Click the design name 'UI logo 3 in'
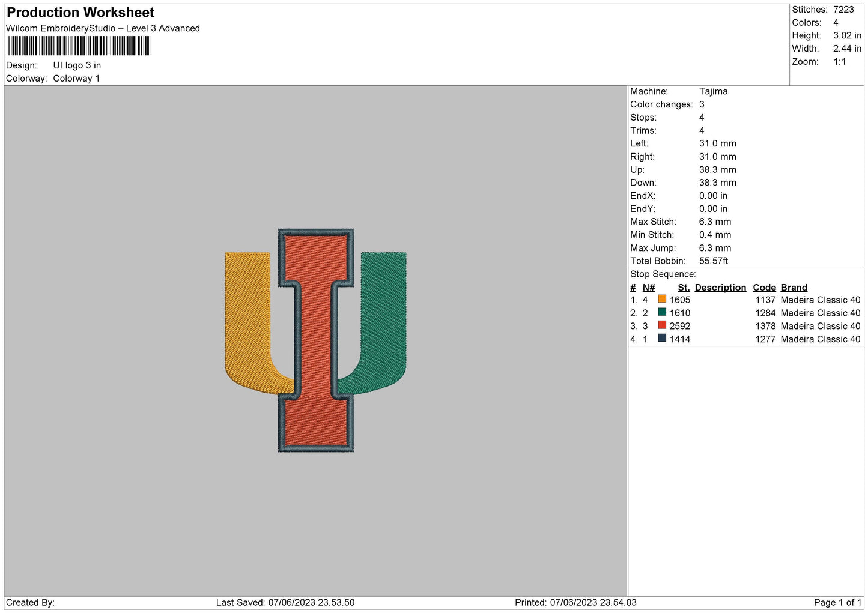 click(x=77, y=65)
